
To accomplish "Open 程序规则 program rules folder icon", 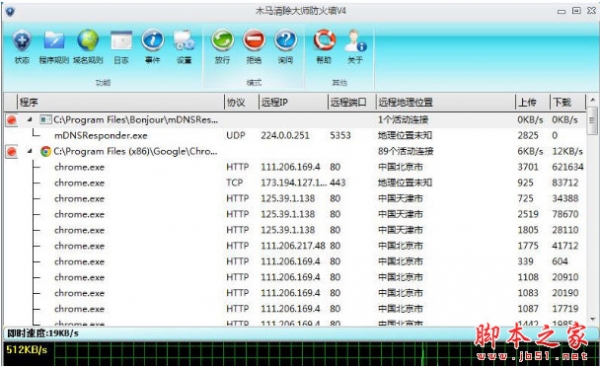I will coord(54,40).
